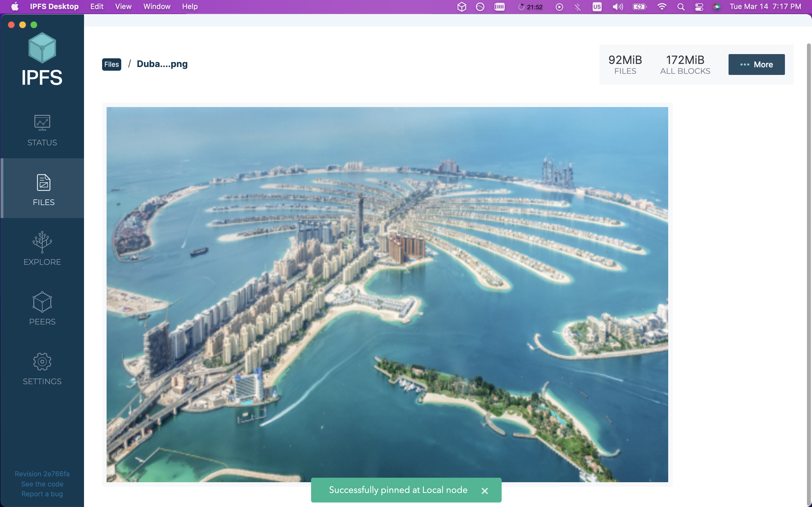This screenshot has width=812, height=507.
Task: Open the Explore tree icon
Action: click(42, 242)
